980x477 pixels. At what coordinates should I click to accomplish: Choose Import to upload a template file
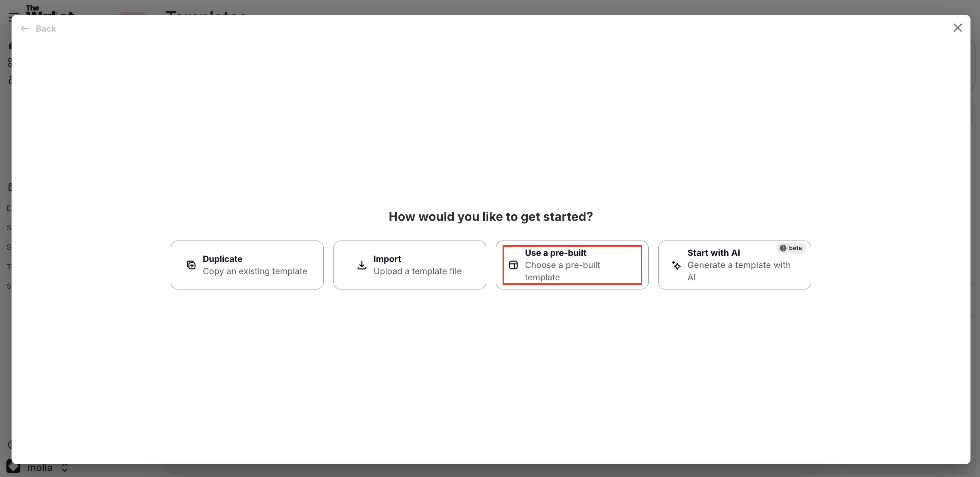[x=410, y=265]
